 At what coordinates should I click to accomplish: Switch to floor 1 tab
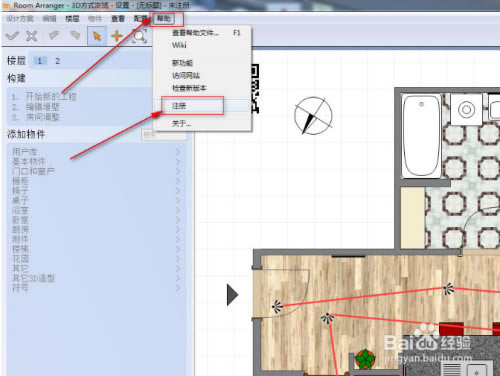[x=40, y=61]
